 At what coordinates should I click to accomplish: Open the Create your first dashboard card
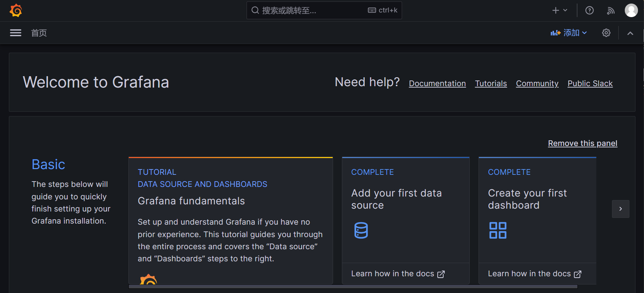(537, 221)
